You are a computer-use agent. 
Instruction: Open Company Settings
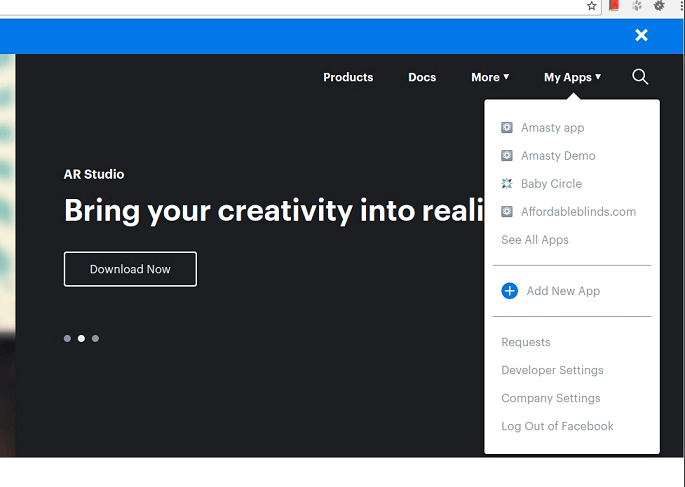550,398
